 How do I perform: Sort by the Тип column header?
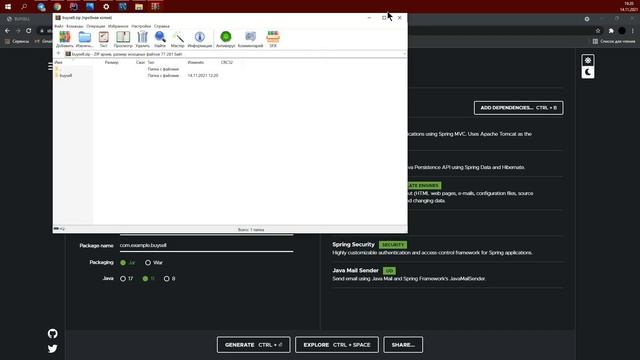151,62
